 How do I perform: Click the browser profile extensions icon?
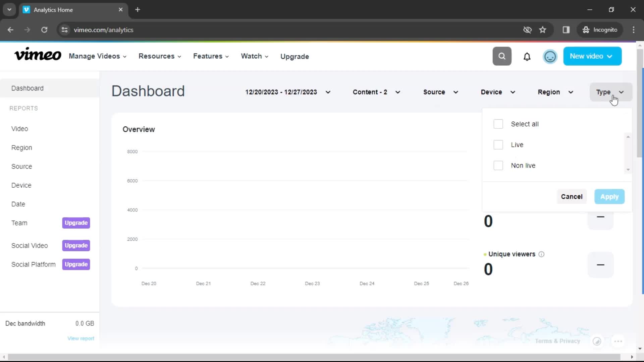[566, 29]
